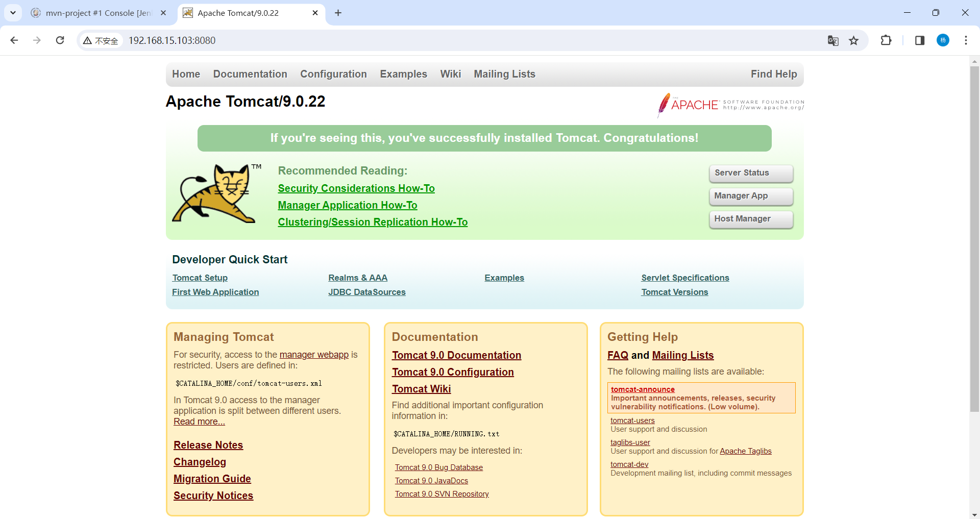Go back to previous page arrow

coord(14,40)
